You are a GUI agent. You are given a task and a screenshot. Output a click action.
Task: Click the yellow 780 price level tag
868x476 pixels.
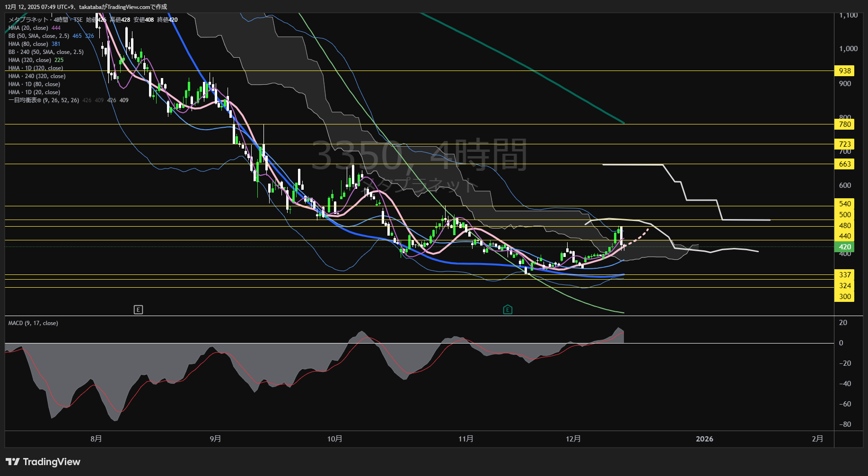point(844,124)
